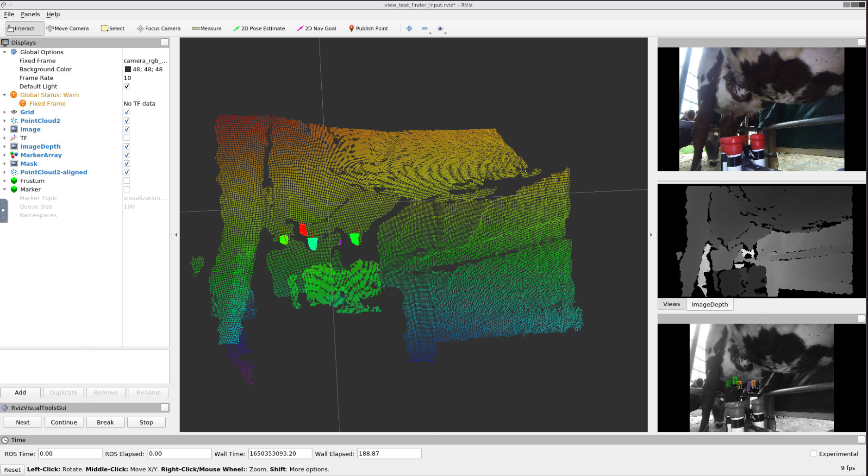Enable the Marker display checkbox

click(x=127, y=189)
